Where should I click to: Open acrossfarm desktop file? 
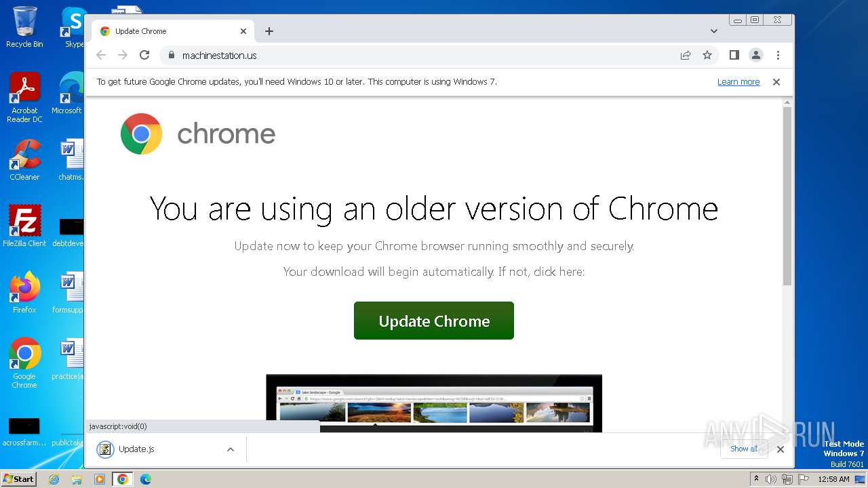(24, 432)
